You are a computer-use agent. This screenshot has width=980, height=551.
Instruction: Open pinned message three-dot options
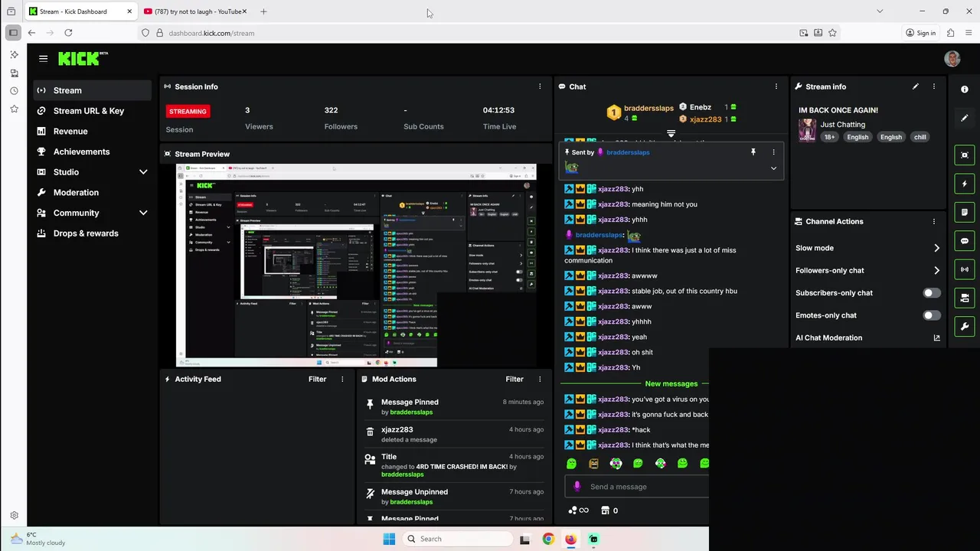click(x=773, y=152)
